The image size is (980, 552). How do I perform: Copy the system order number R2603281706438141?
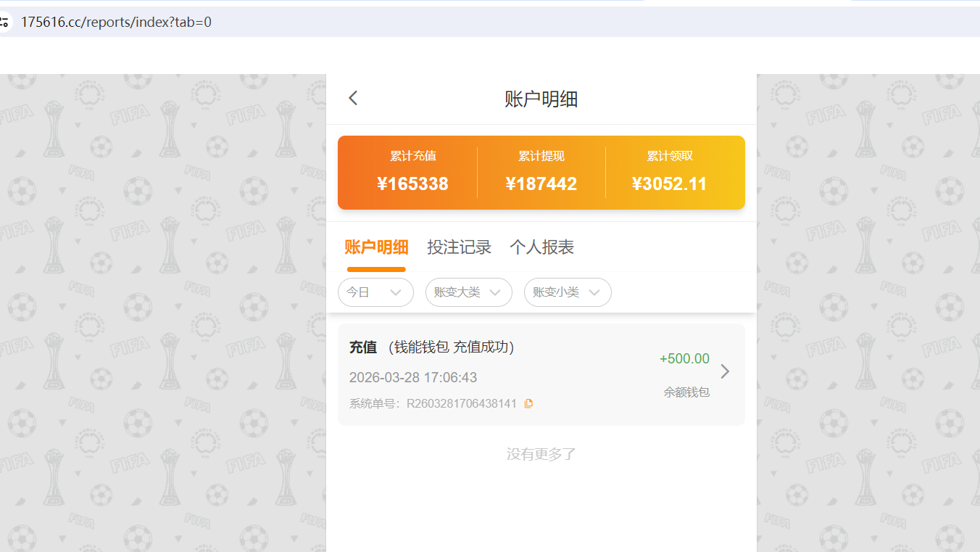pyautogui.click(x=528, y=403)
